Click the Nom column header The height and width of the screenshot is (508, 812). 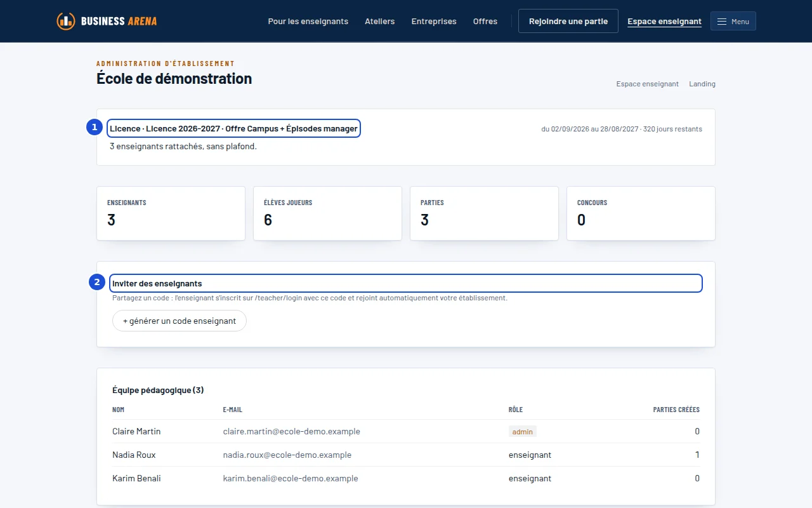pyautogui.click(x=119, y=410)
